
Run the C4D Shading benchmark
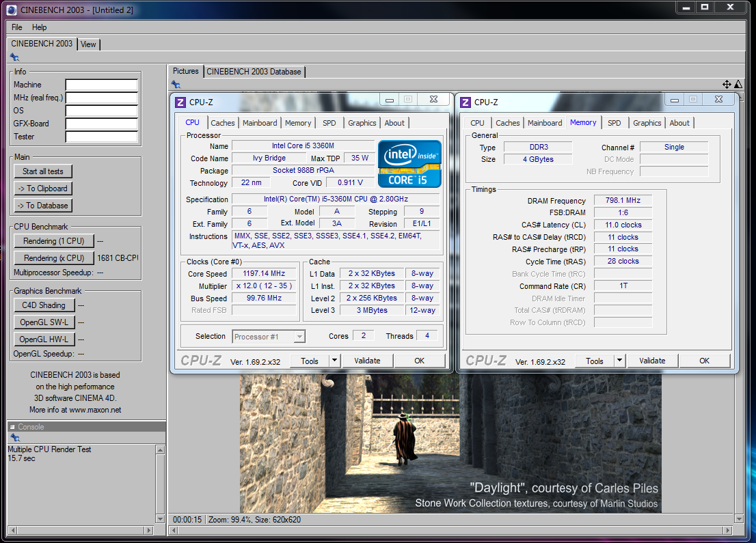coord(44,305)
